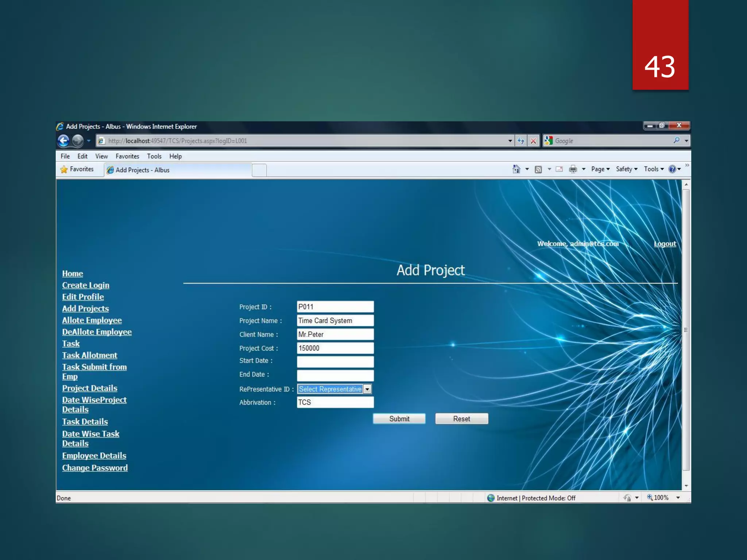Click the Home page icon in toolbar
The width and height of the screenshot is (747, 560).
click(516, 169)
